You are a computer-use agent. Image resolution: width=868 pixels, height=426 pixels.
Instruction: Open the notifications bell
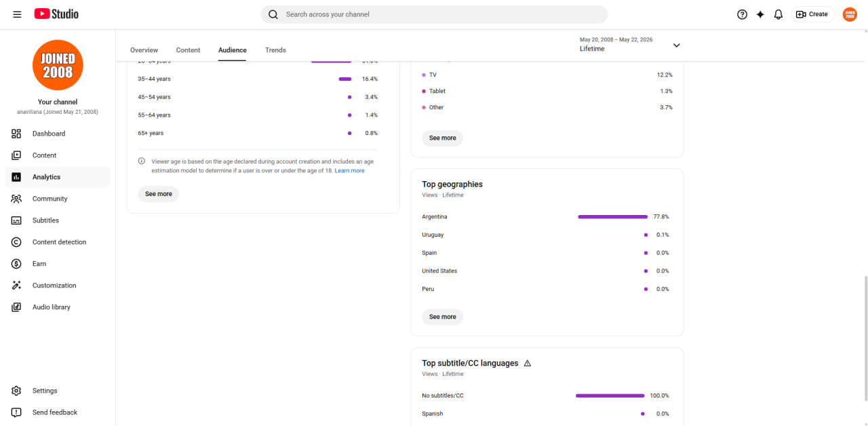[778, 14]
